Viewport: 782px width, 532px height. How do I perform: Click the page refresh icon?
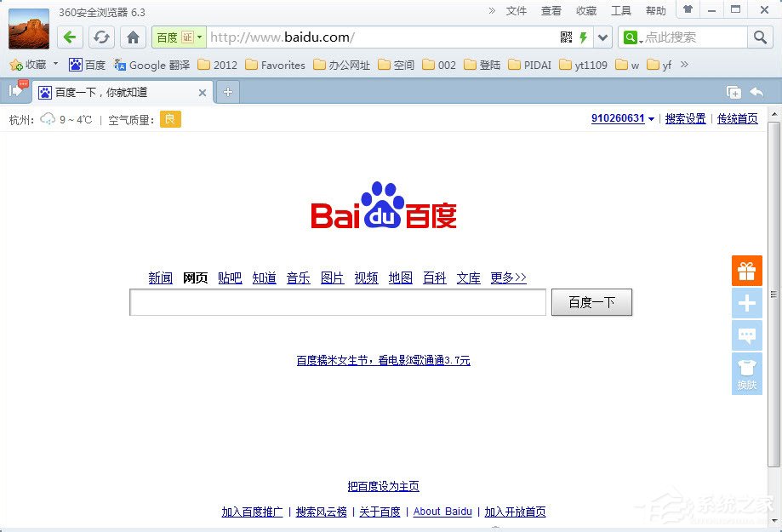pos(101,37)
